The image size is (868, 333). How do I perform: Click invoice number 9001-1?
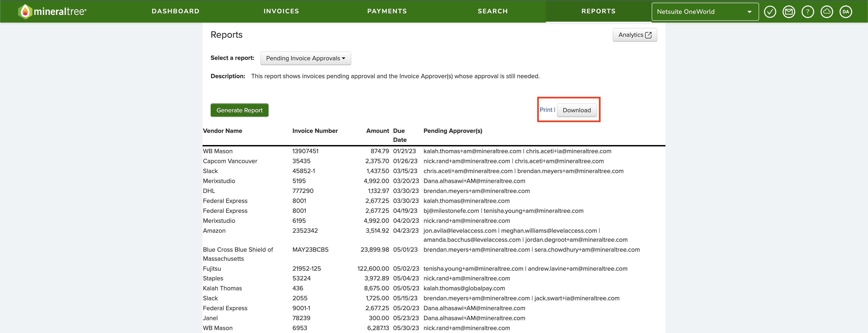point(302,308)
